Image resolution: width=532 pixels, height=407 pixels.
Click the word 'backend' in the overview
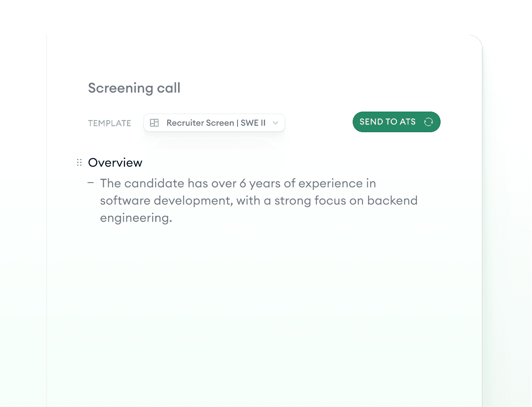[392, 200]
